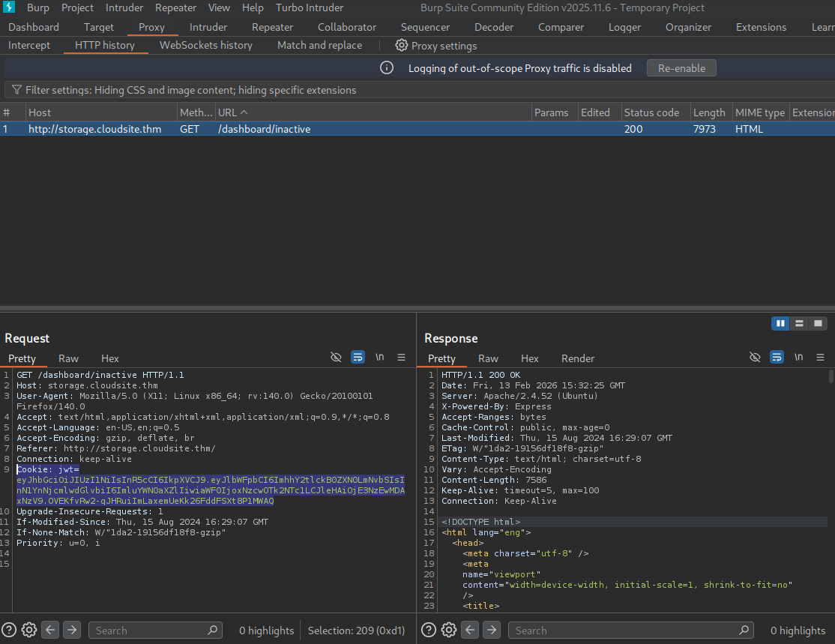Image resolution: width=835 pixels, height=644 pixels.
Task: Click the filter icon in the filter bar
Action: coord(16,90)
